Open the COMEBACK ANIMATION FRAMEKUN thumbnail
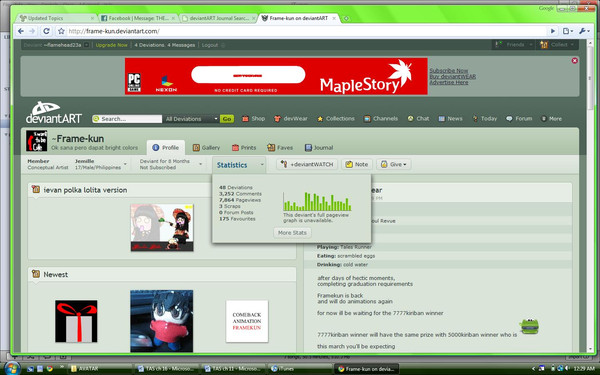This screenshot has width=600, height=375. click(247, 321)
